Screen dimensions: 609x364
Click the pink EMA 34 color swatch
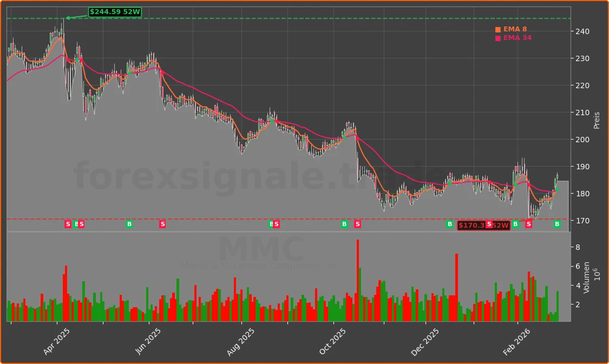point(497,38)
